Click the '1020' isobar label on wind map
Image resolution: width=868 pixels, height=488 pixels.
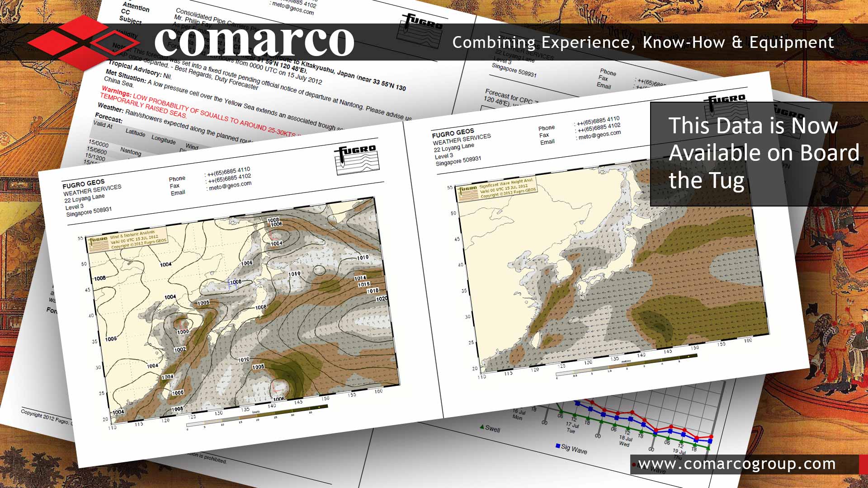tap(382, 299)
